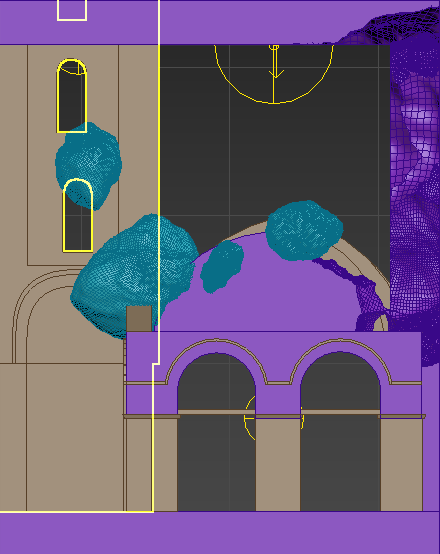This screenshot has height=554, width=440.
Task: Select the yellow downward-arrow light gizmo
Action: (x=274, y=73)
